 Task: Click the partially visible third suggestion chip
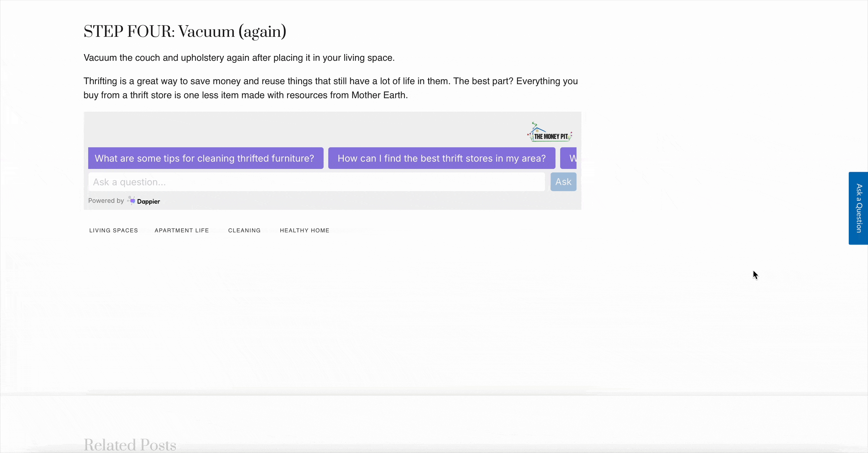click(568, 158)
